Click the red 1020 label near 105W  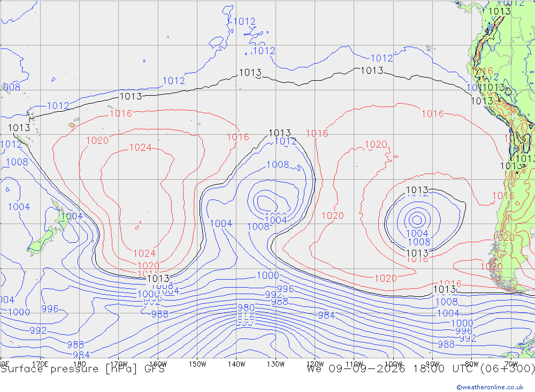coord(376,144)
